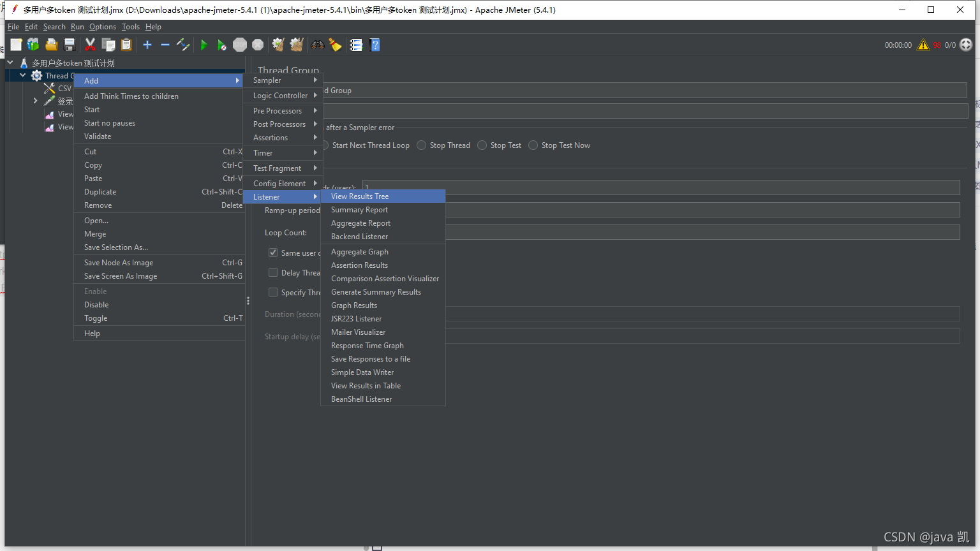Click the Copy toolbar icon
The image size is (980, 551).
(x=108, y=45)
